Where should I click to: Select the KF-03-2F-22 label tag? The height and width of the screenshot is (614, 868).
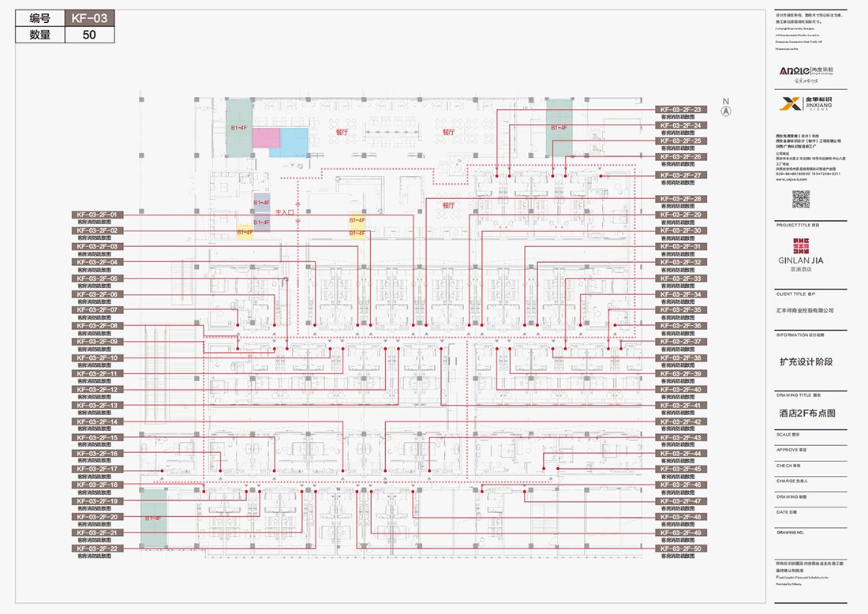click(97, 548)
